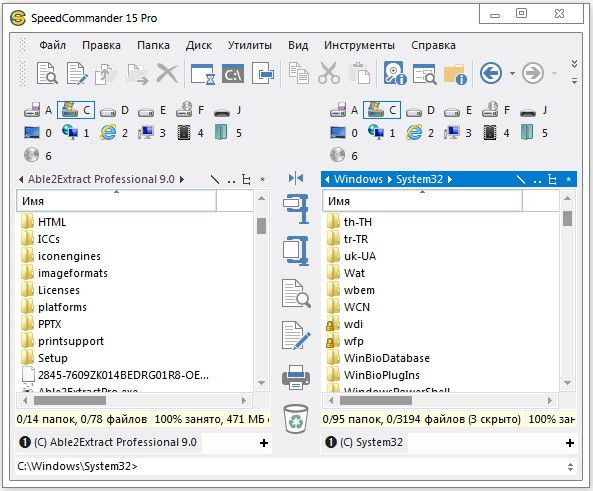Select the printsupport folder
Screen dimensions: 593x491
(71, 341)
